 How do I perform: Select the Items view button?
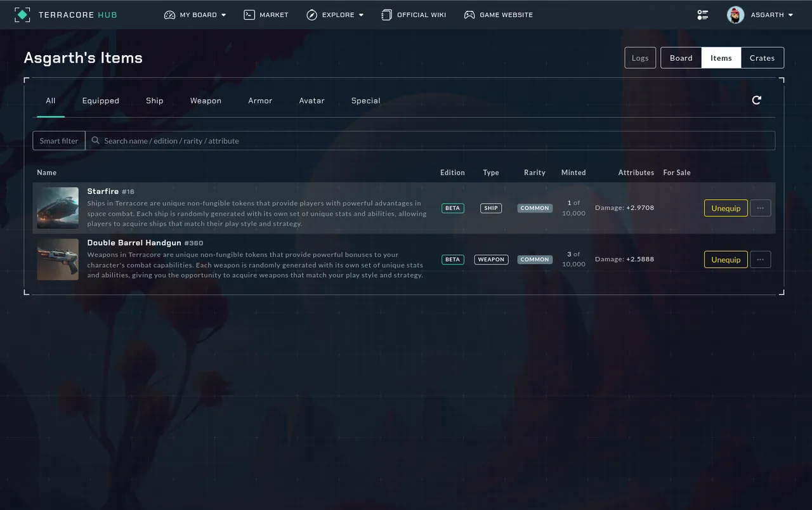click(x=721, y=58)
